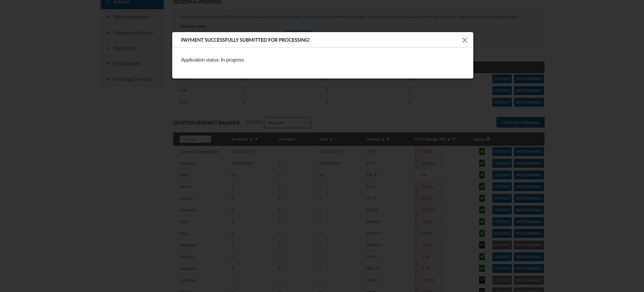Click the MonaCoin power status icon
Viewport: 644px width, 292px height.
(482, 245)
